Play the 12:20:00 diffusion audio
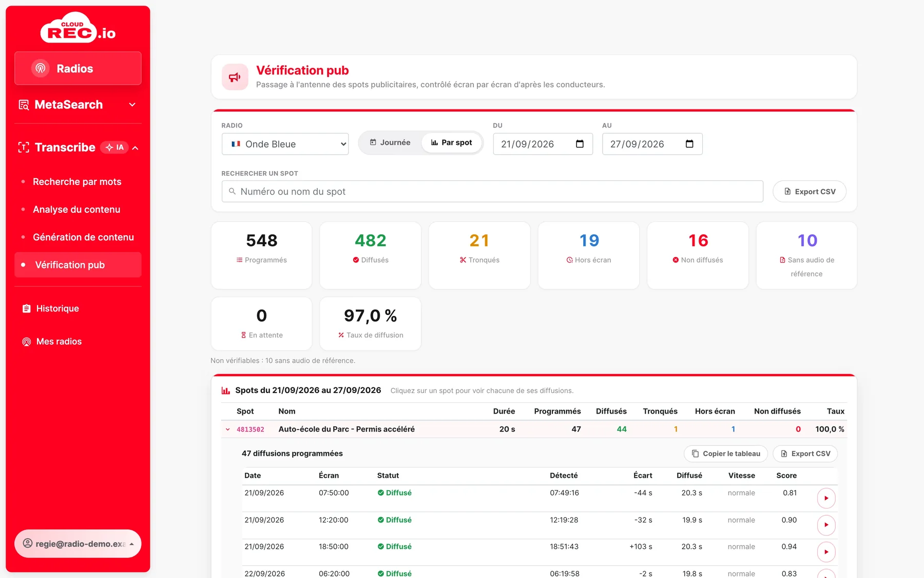 tap(826, 525)
